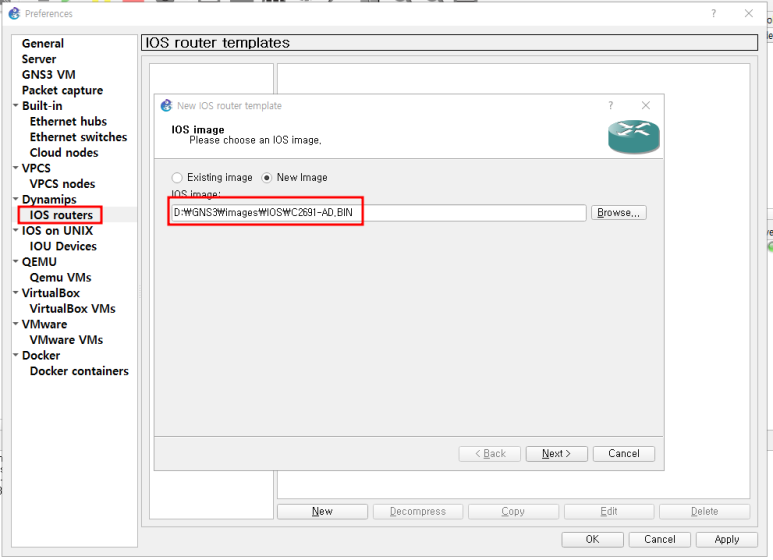
Task: Collapse the Dynamips tree arrow
Action: [16, 199]
